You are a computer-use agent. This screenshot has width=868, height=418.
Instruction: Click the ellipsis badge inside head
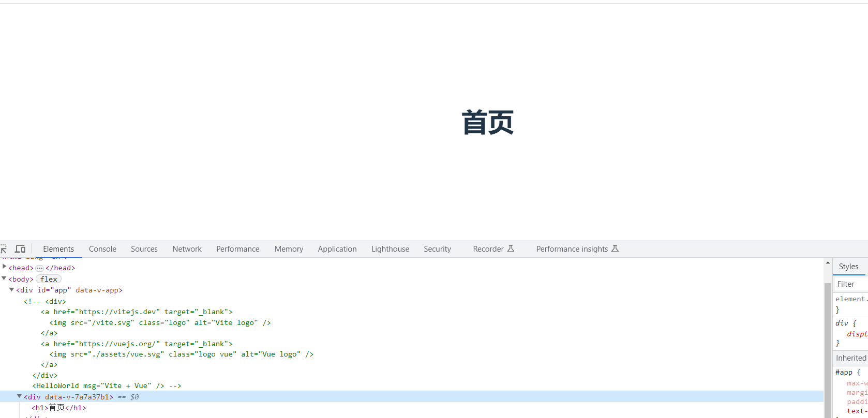[x=40, y=268]
